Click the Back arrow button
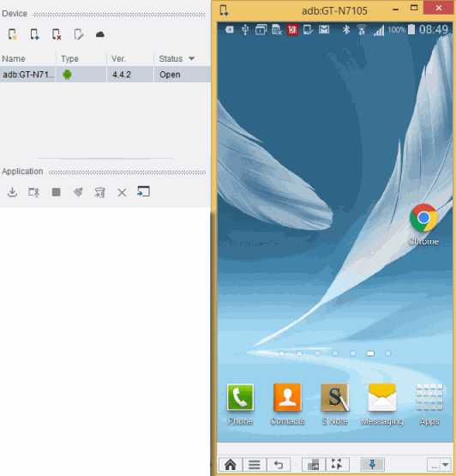 [x=279, y=465]
